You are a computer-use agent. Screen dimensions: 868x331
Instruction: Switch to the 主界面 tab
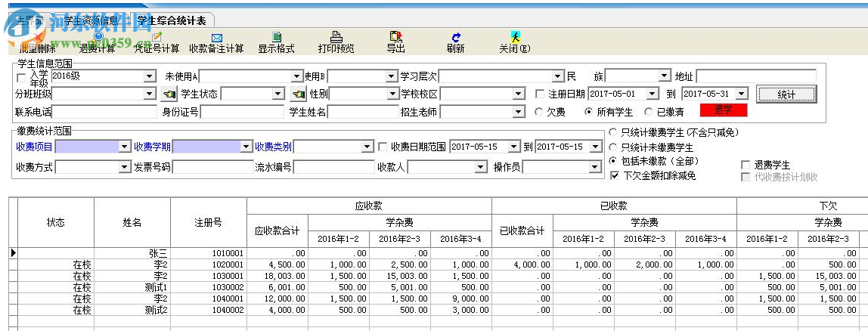click(30, 21)
